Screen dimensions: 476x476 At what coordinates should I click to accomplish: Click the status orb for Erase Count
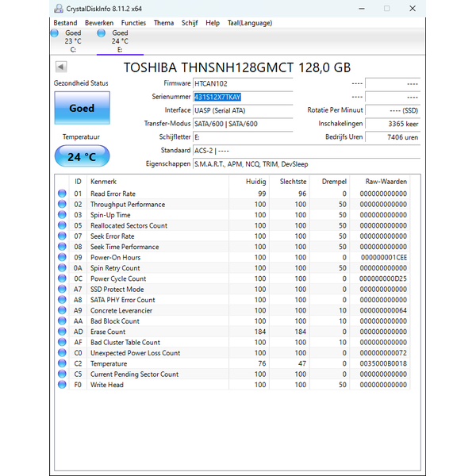(62, 332)
